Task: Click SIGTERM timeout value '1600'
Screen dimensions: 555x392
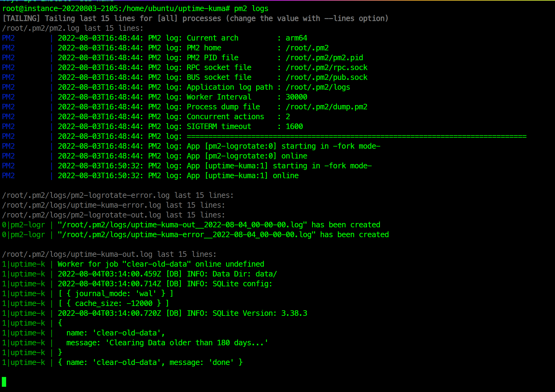Action: 294,127
